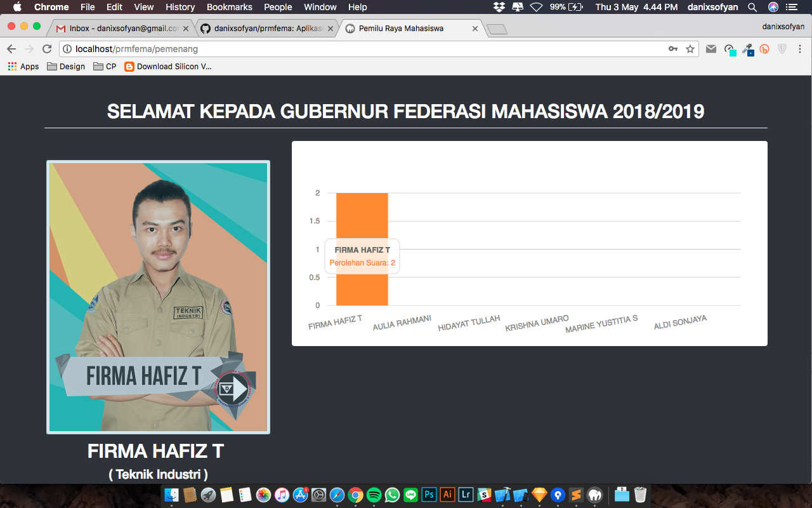Open the mail checker extension icon
This screenshot has width=812, height=508.
711,48
